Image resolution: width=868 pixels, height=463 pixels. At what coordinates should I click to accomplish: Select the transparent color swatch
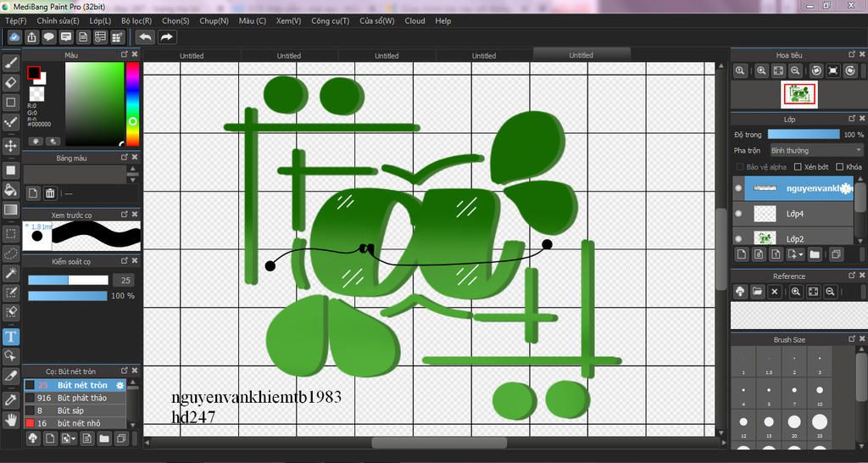(36, 93)
